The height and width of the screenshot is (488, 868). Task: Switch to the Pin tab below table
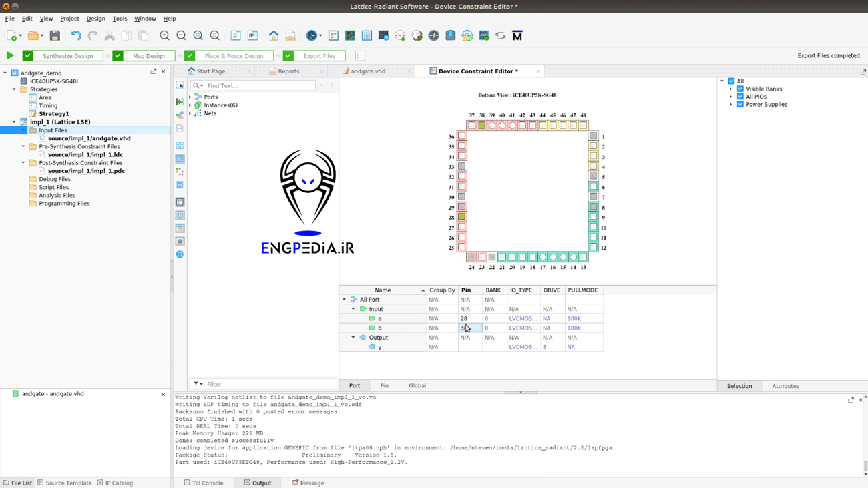[x=385, y=385]
